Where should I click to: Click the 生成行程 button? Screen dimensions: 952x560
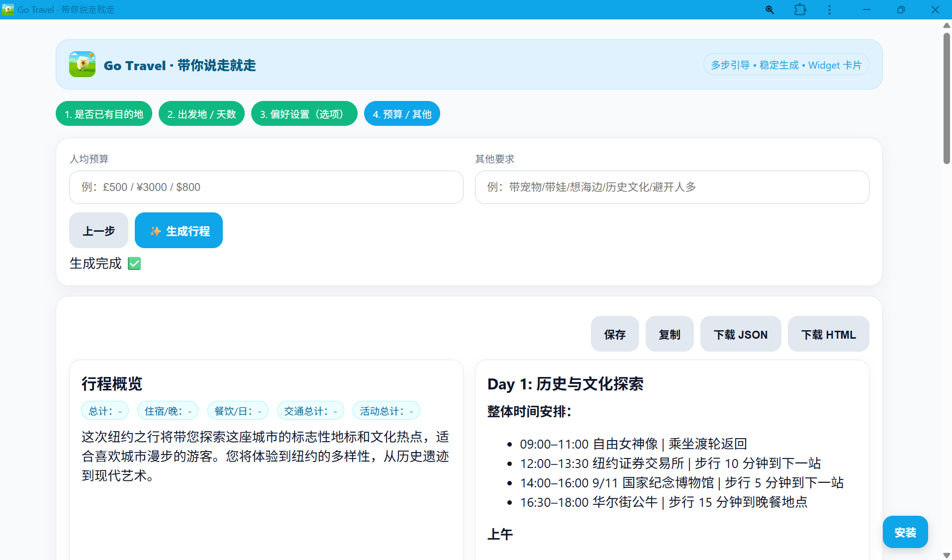click(179, 231)
